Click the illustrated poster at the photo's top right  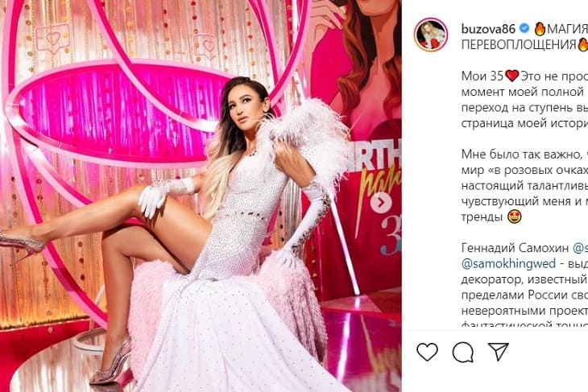click(x=354, y=65)
